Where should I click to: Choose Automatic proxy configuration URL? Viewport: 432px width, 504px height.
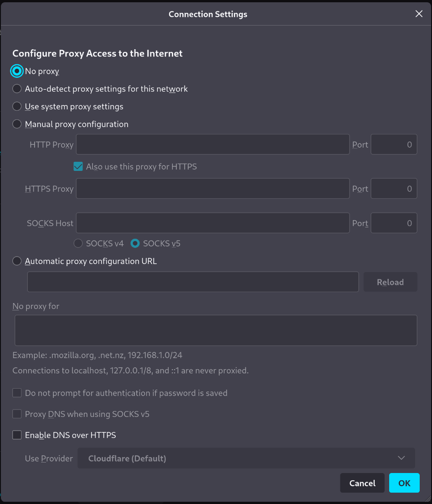coord(17,261)
